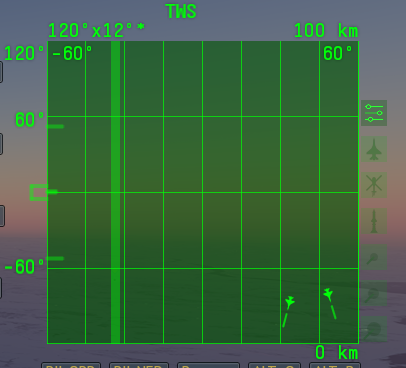The height and width of the screenshot is (368, 406).
Task: Click the 120° elevation scale label
Action: tap(24, 53)
